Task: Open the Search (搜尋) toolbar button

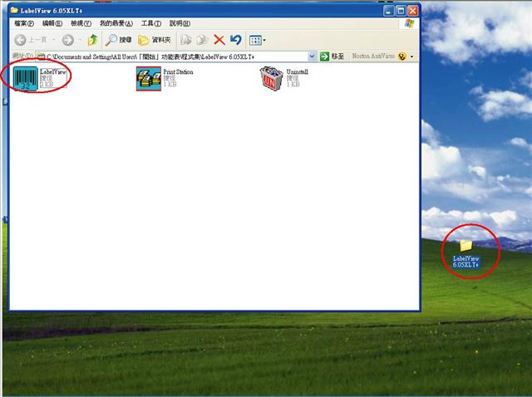Action: pyautogui.click(x=118, y=40)
